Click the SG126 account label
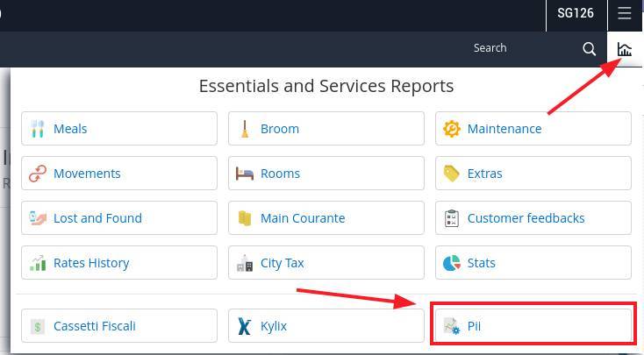The image size is (644, 355). click(x=576, y=14)
